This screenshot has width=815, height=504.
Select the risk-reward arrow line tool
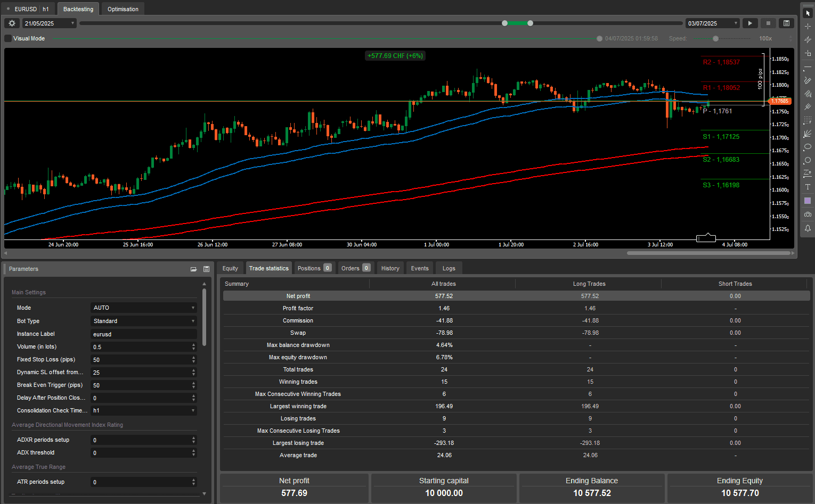[x=808, y=173]
